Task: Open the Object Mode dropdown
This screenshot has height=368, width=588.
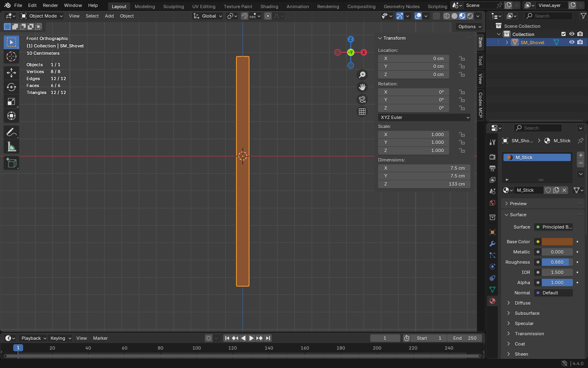Action: point(42,16)
